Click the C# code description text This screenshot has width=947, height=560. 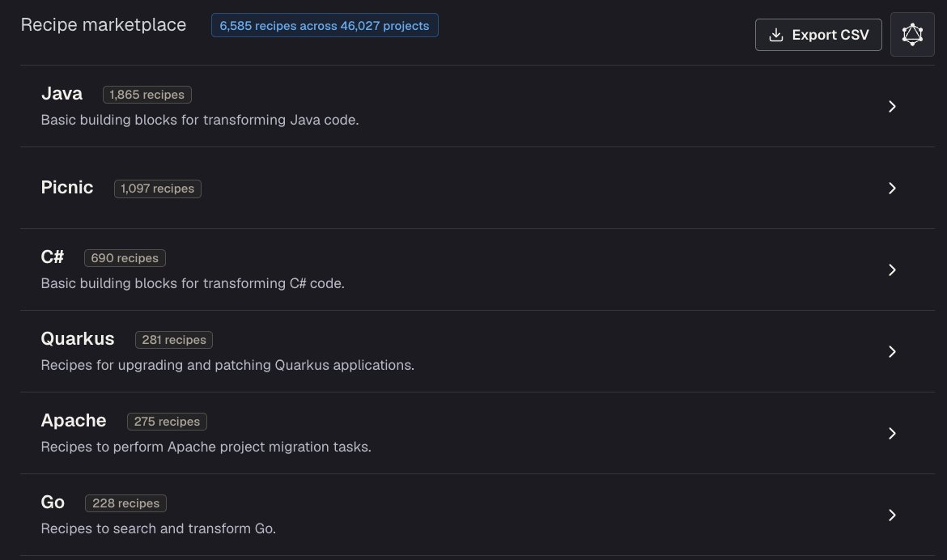point(193,283)
